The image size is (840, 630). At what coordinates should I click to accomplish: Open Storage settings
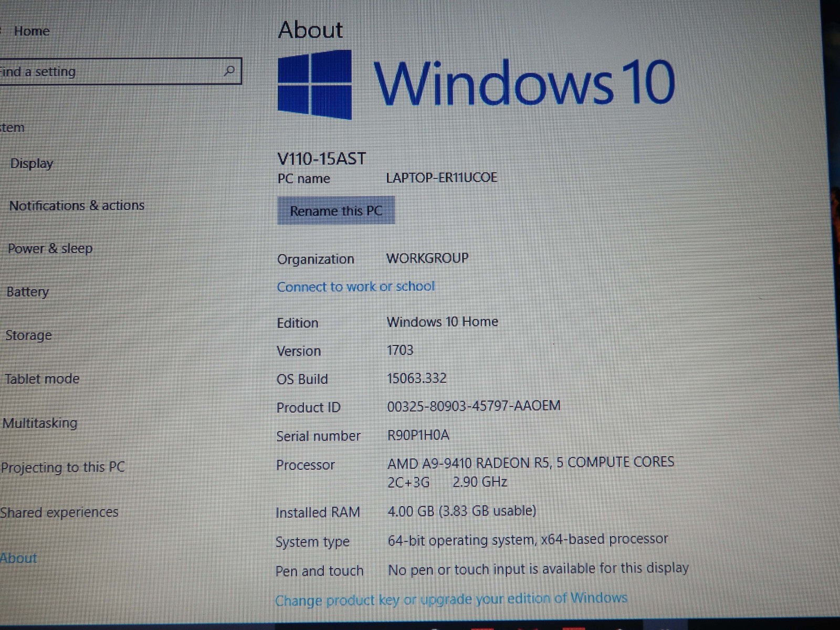[x=28, y=335]
